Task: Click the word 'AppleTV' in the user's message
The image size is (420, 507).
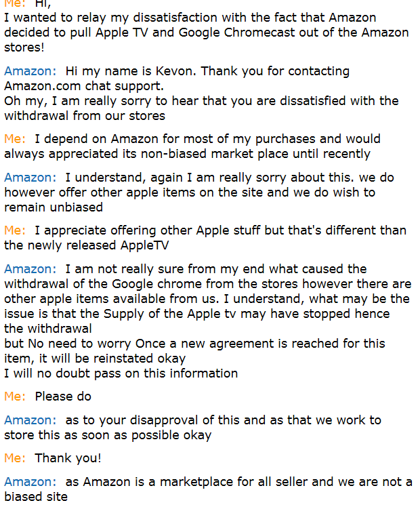Action: tap(144, 245)
